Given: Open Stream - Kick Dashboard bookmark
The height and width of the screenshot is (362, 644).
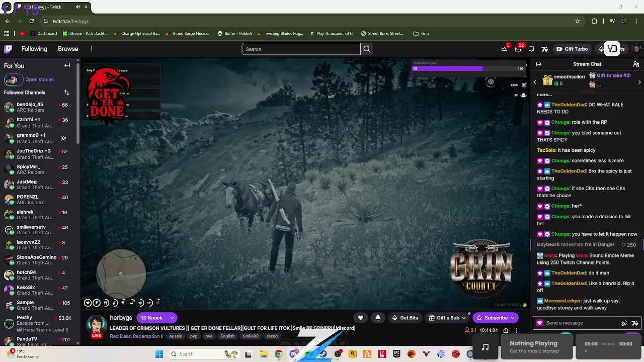Looking at the screenshot, I should pyautogui.click(x=85, y=34).
